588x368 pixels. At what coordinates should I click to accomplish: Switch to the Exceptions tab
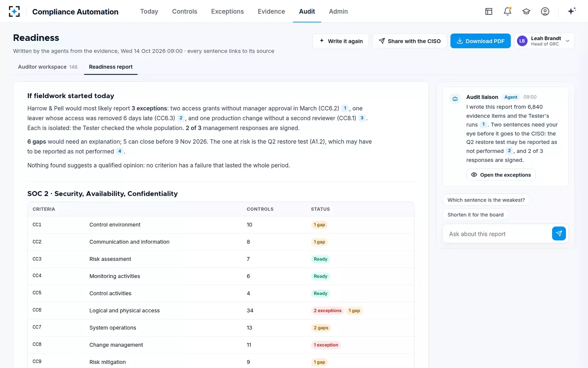pyautogui.click(x=227, y=11)
